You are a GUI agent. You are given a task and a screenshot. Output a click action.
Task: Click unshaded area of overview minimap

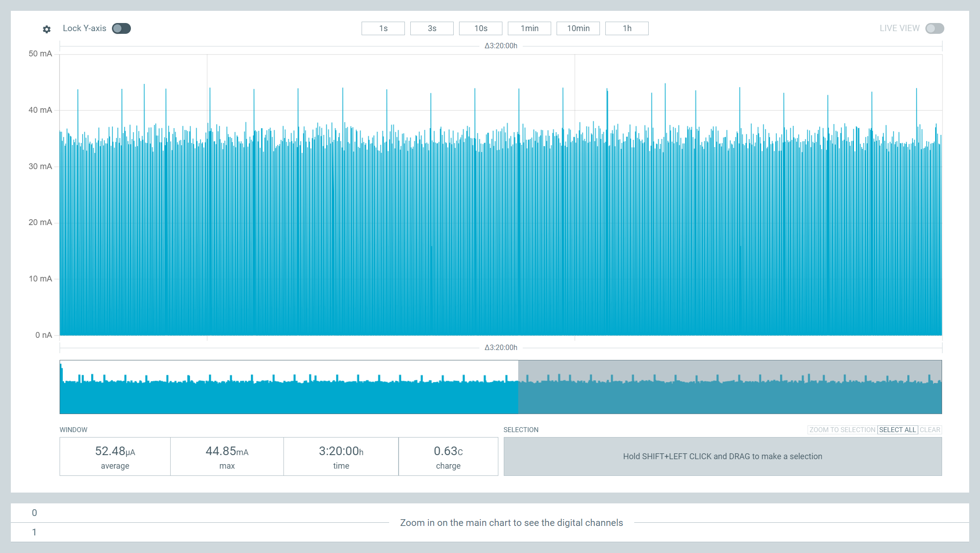click(x=289, y=387)
